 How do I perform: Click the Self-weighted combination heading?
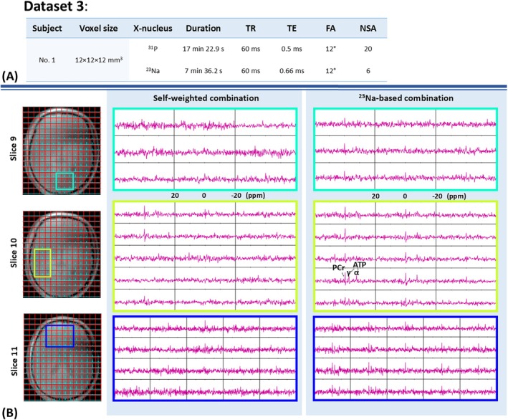[x=206, y=98]
